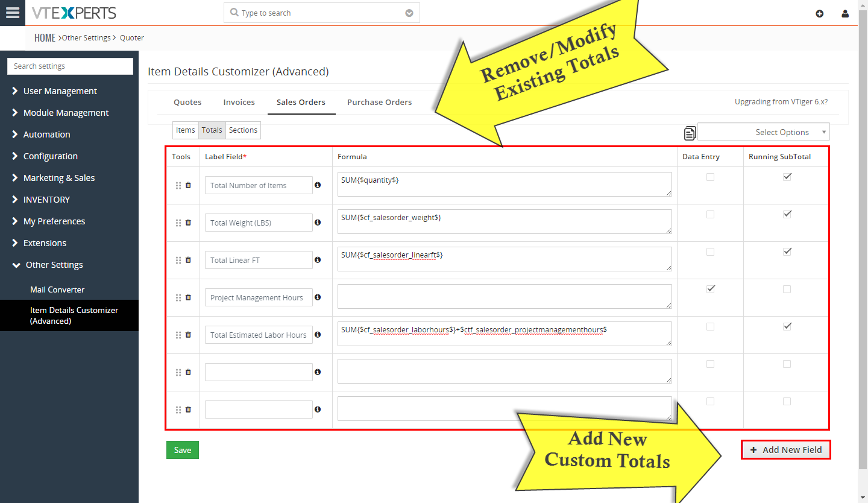Viewport: 868px width, 503px height.
Task: Delete the Total Estimated Labor Hours row
Action: (188, 335)
